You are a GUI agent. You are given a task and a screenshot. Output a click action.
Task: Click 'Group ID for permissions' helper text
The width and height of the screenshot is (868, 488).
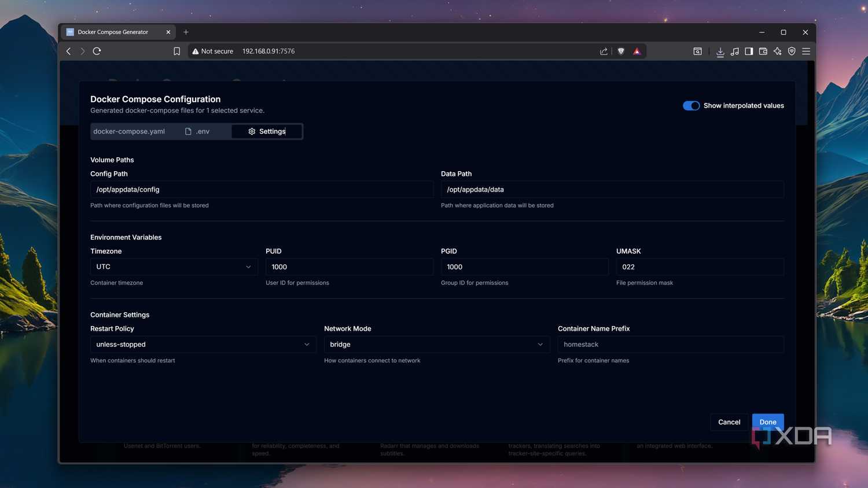(475, 283)
